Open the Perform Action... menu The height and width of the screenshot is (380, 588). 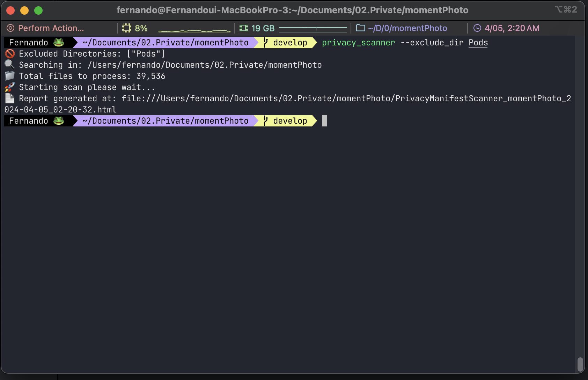tap(51, 28)
